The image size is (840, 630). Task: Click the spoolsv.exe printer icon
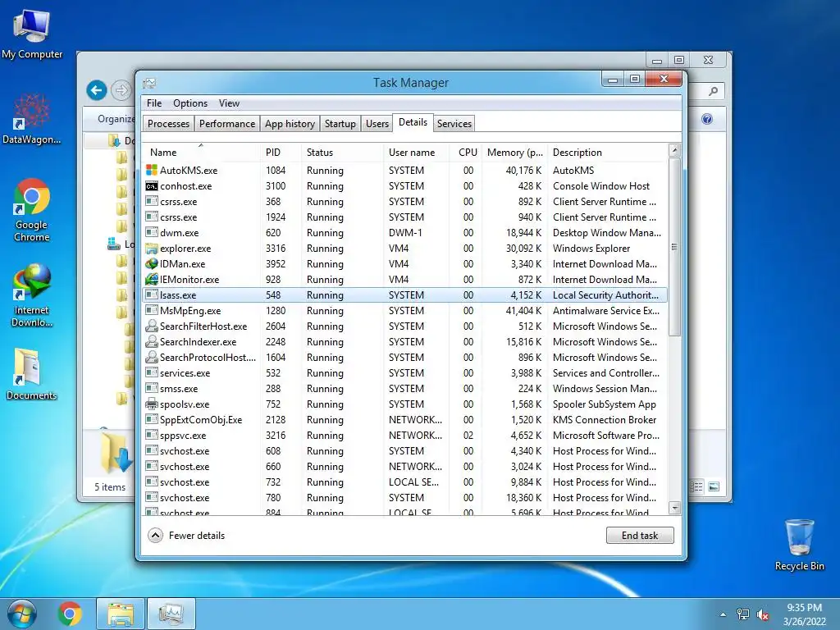[152, 404]
